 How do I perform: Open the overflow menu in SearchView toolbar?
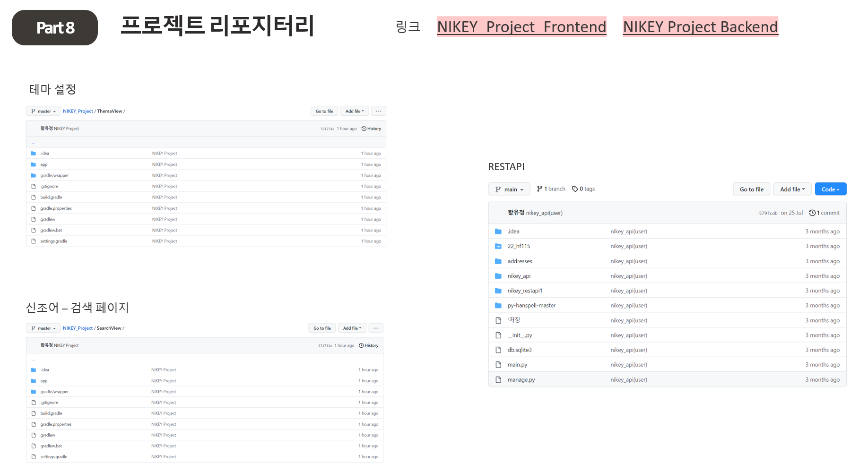[x=376, y=327]
